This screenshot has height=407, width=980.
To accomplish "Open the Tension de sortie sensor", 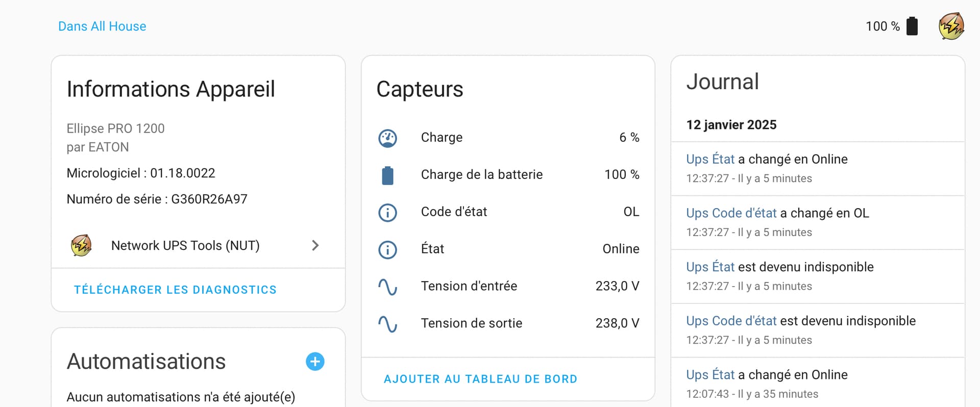I will [x=508, y=324].
